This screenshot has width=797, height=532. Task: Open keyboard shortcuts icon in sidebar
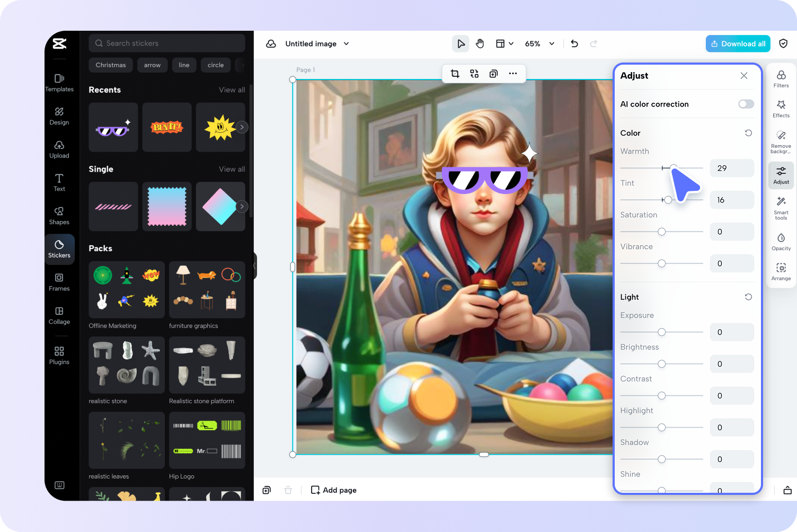59,485
